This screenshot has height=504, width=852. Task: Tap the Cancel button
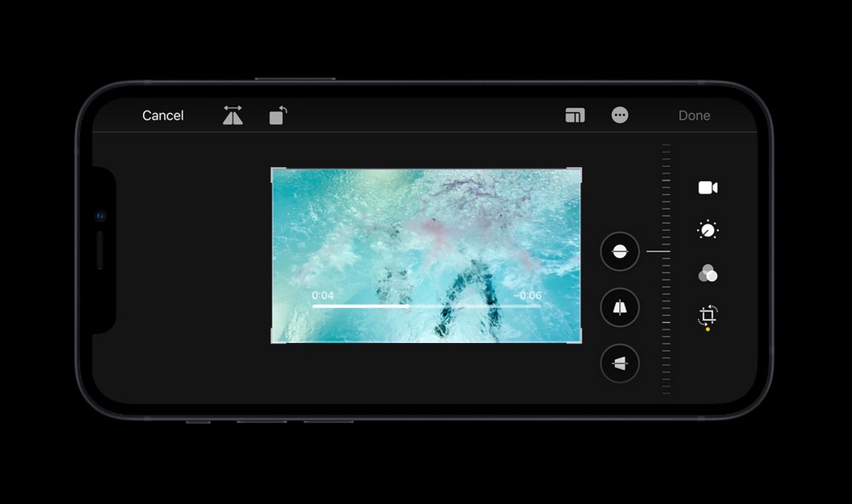click(163, 116)
